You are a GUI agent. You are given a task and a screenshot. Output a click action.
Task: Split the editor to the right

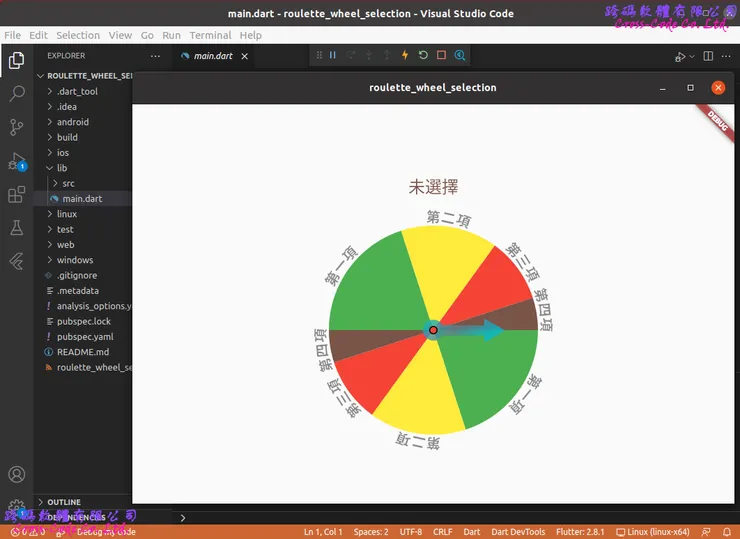[x=708, y=56]
